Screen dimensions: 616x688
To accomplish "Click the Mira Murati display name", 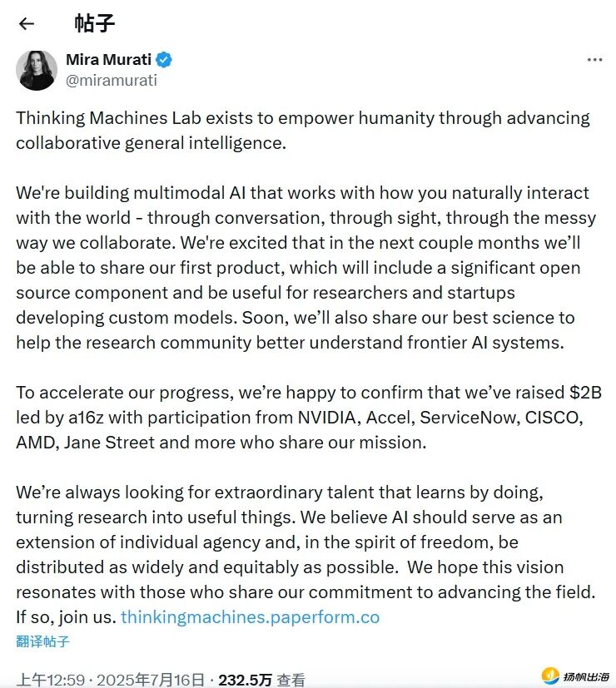I will pyautogui.click(x=108, y=61).
